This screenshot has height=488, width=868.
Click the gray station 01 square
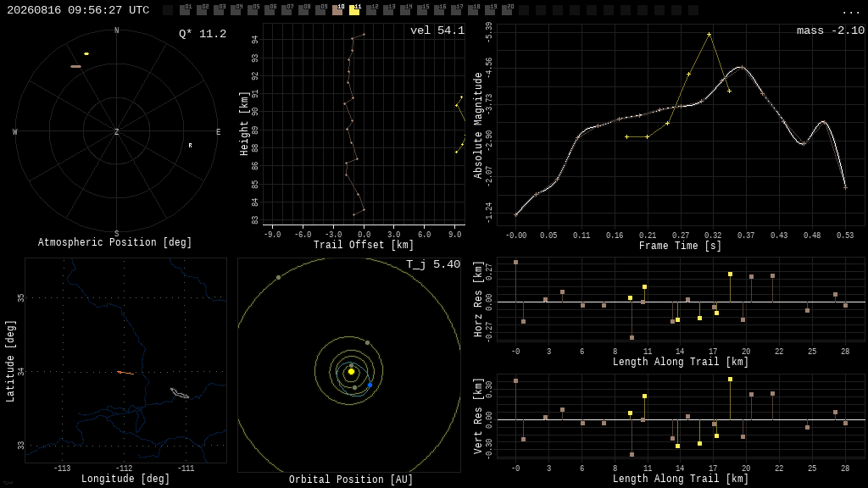point(185,10)
